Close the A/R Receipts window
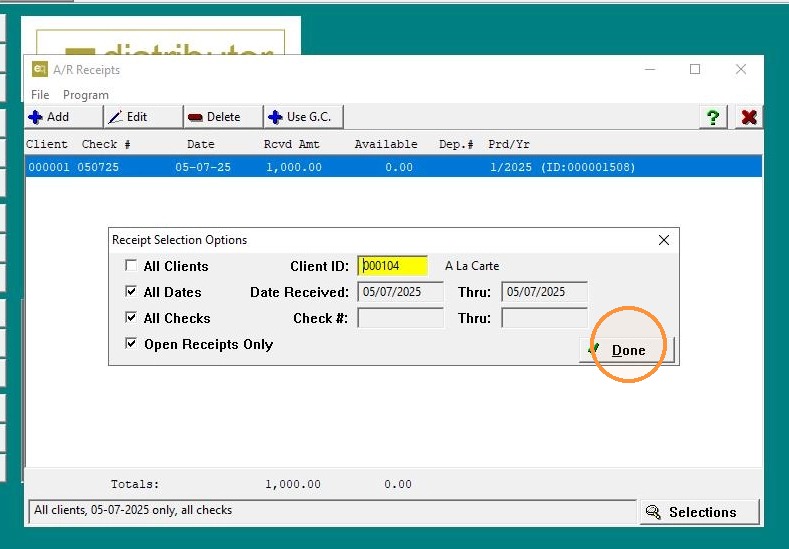 pyautogui.click(x=741, y=69)
